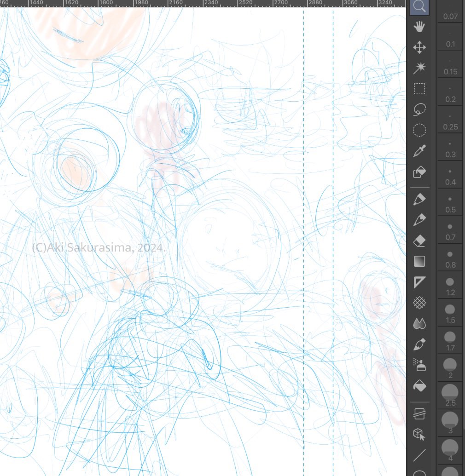Click the 2160 mark on the horizontal ruler
465x476 pixels.
[176, 2]
